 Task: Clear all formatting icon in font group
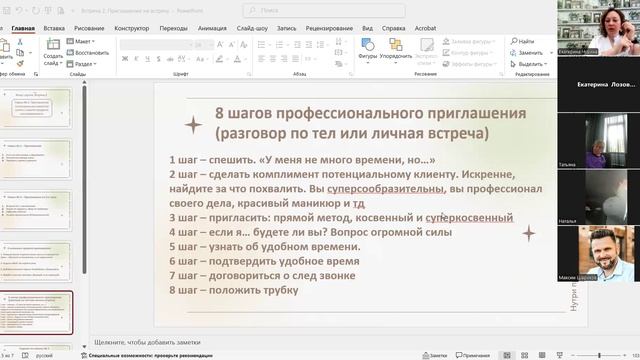(244, 44)
